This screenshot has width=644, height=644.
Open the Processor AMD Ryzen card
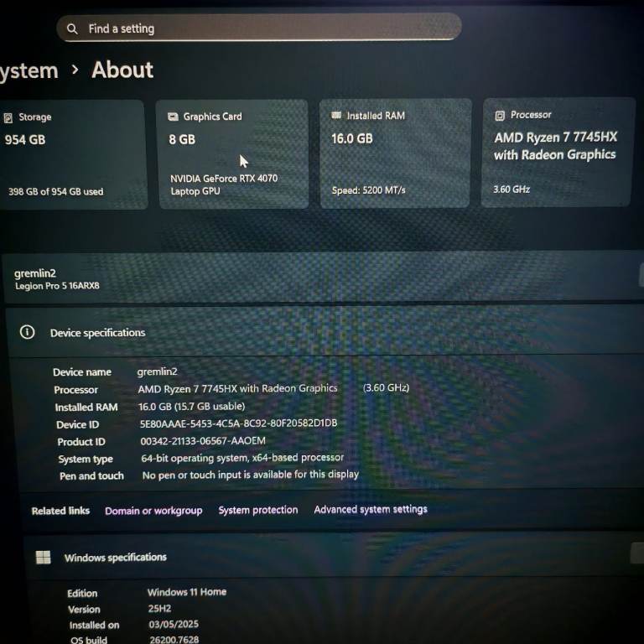coord(558,152)
